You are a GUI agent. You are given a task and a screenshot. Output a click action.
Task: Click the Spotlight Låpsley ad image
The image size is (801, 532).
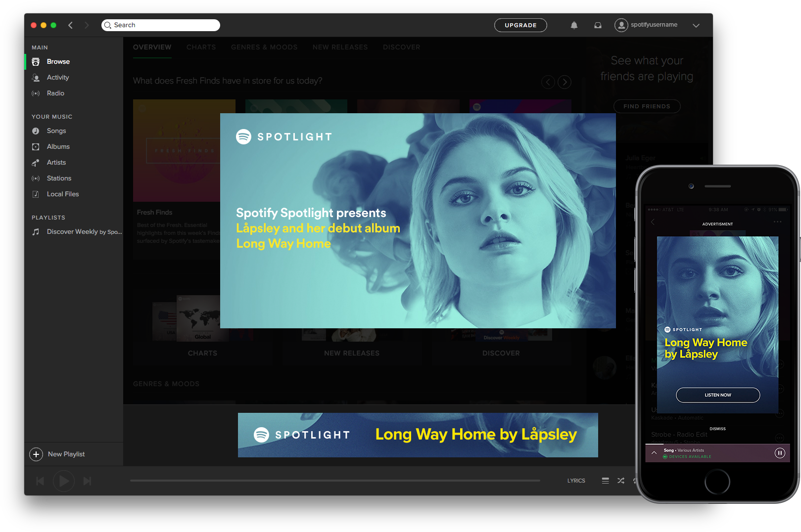(x=418, y=221)
